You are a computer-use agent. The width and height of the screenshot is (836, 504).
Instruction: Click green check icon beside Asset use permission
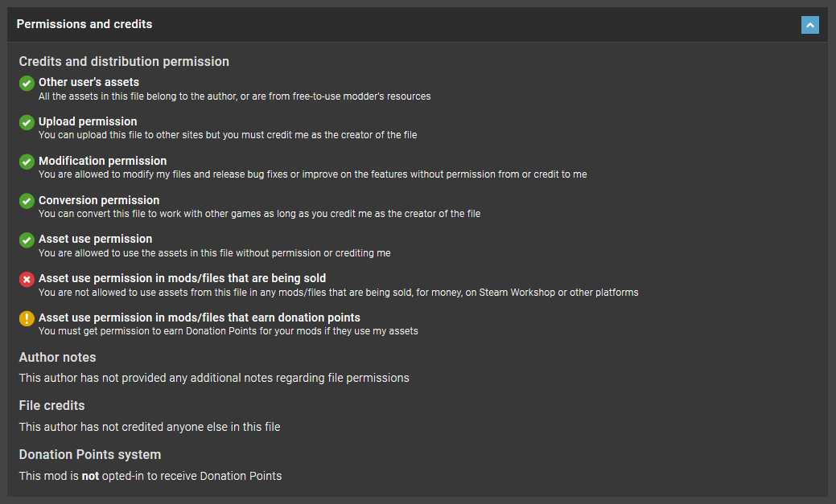(27, 240)
